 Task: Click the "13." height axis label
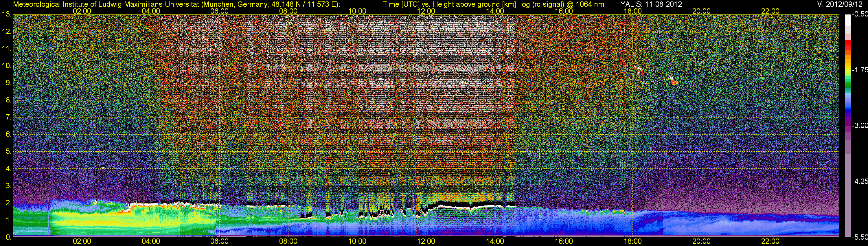6,14
